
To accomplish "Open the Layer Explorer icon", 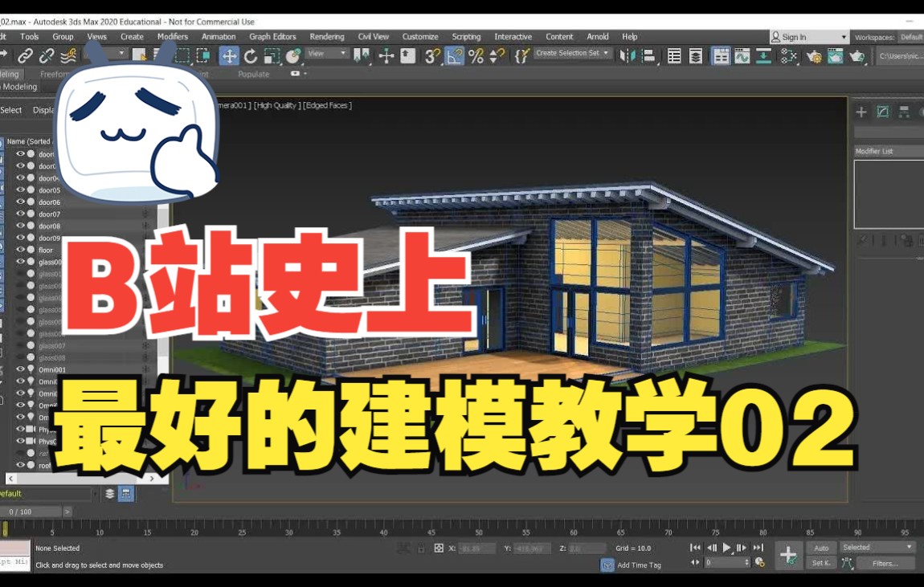I will (695, 56).
